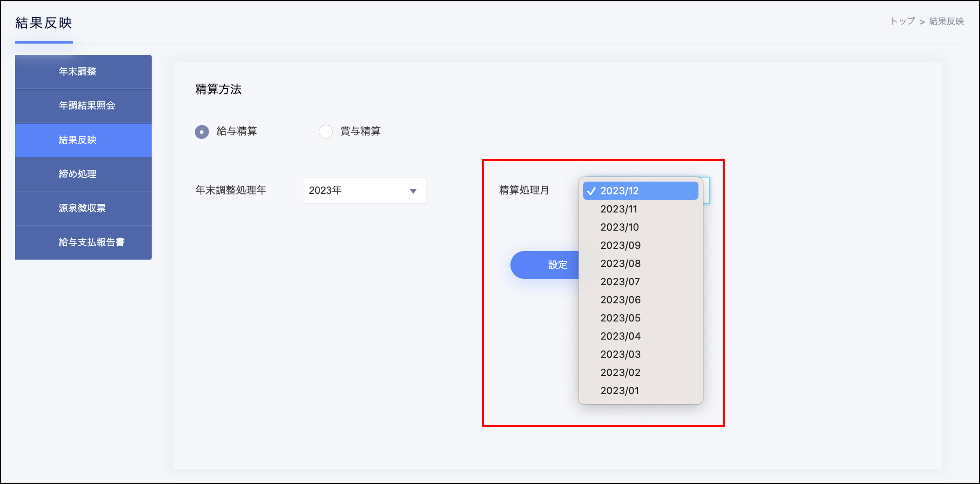Go to 給与支払報告書 in the sidebar
The width and height of the screenshot is (980, 484).
[x=83, y=242]
